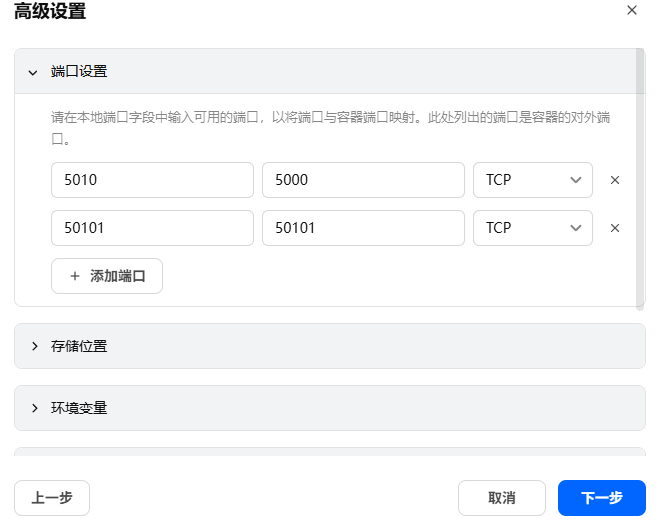Delete the 50101 port mapping row
The width and height of the screenshot is (663, 522).
(615, 228)
